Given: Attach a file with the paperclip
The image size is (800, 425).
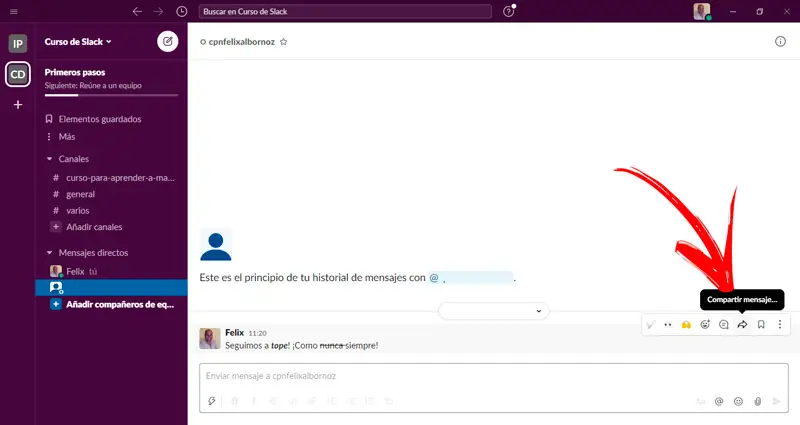Looking at the screenshot, I should 758,402.
